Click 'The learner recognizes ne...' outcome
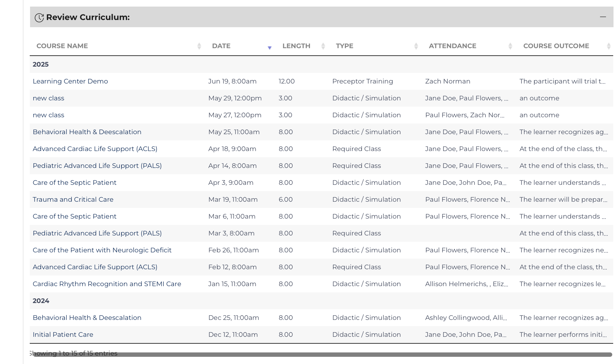This screenshot has width=616, height=364. [564, 250]
